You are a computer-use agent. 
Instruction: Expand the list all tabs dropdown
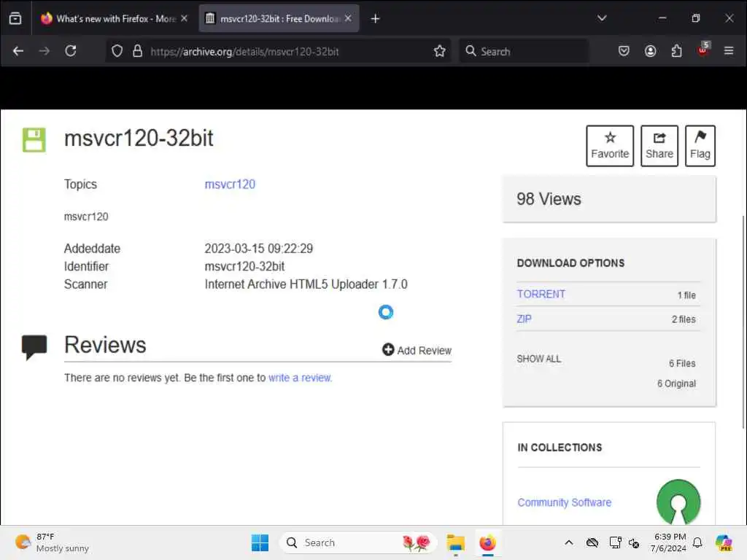602,18
